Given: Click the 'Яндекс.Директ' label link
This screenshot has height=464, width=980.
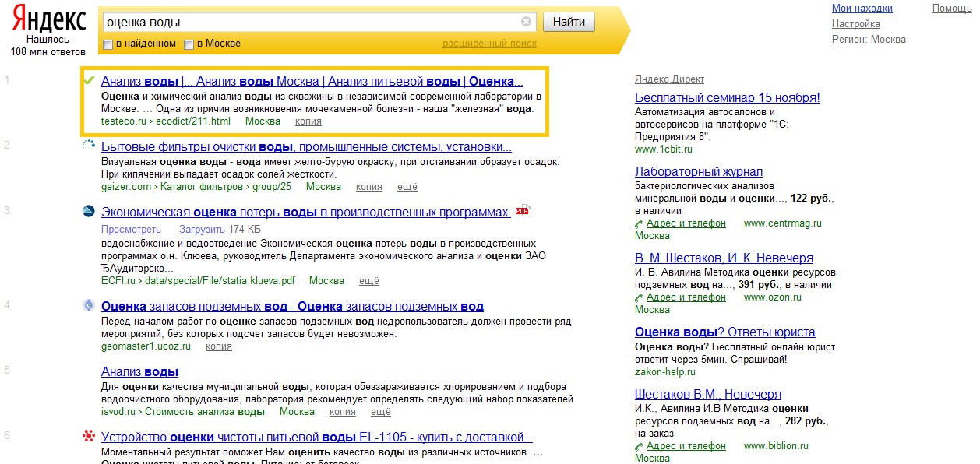Looking at the screenshot, I should pyautogui.click(x=669, y=79).
